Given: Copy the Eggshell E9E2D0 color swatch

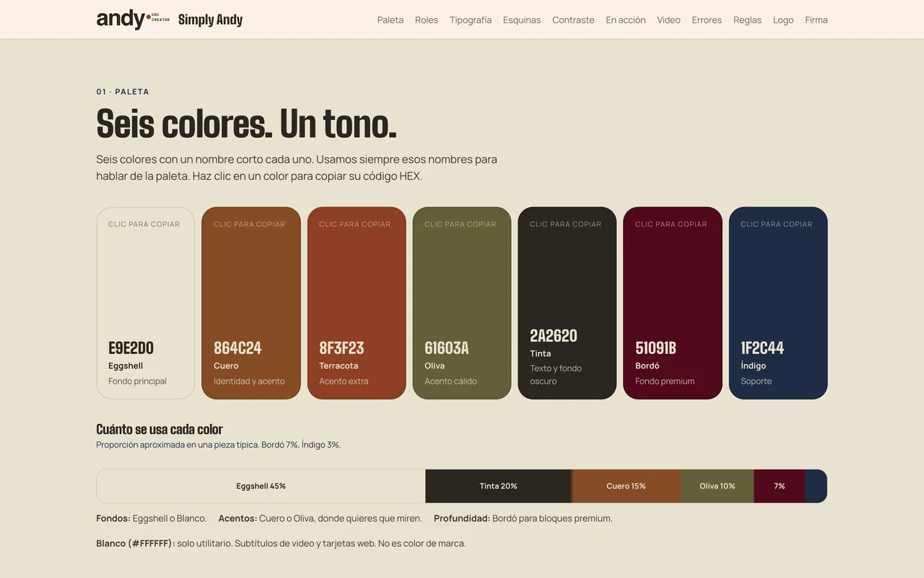Looking at the screenshot, I should [146, 303].
